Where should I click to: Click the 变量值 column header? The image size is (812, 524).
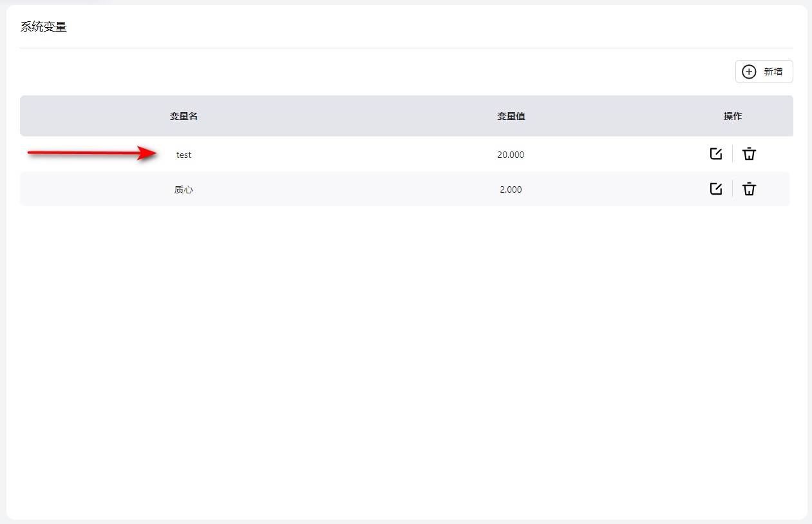coord(511,116)
